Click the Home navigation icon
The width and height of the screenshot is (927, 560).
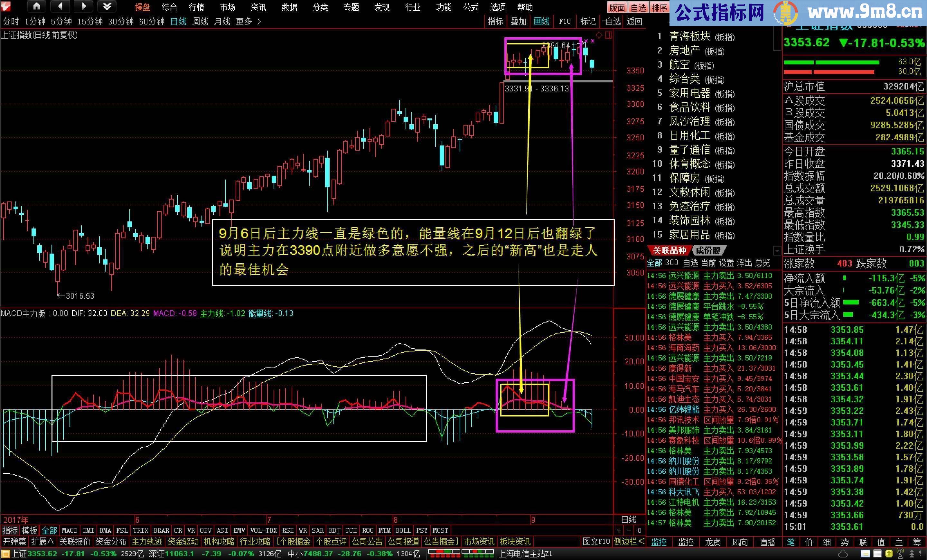(x=36, y=6)
